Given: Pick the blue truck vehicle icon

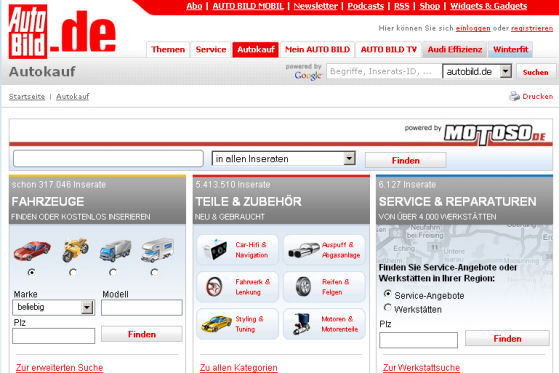Looking at the screenshot, I should [x=115, y=250].
